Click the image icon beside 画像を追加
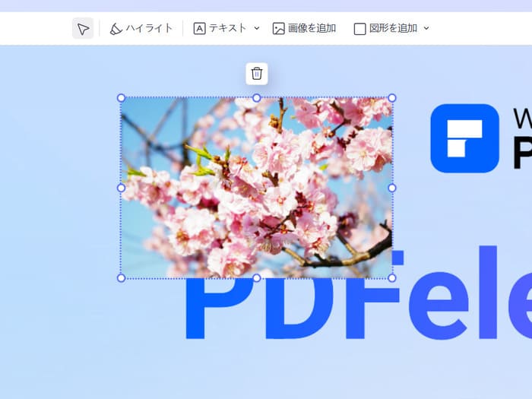The height and width of the screenshot is (399, 532). 279,29
